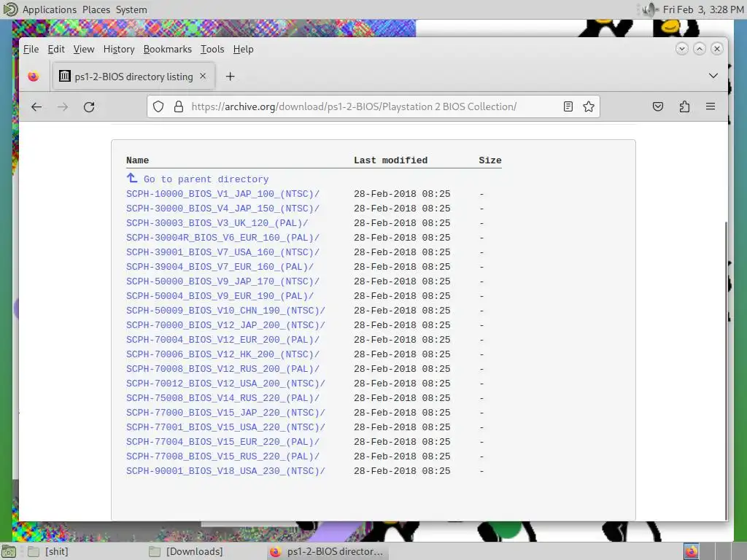Follow Go to parent directory link

click(206, 179)
